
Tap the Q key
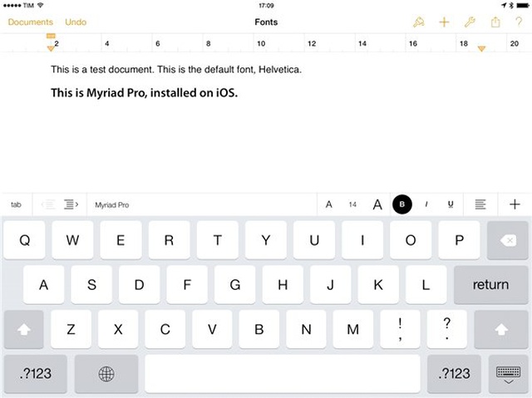click(x=24, y=240)
